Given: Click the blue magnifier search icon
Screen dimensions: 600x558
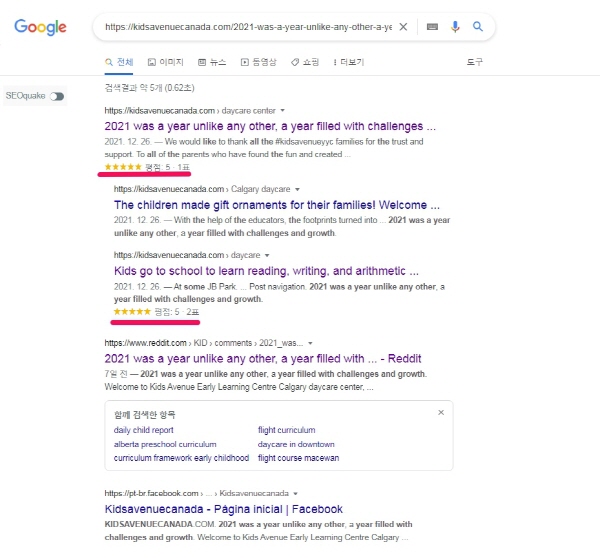Looking at the screenshot, I should tap(478, 26).
